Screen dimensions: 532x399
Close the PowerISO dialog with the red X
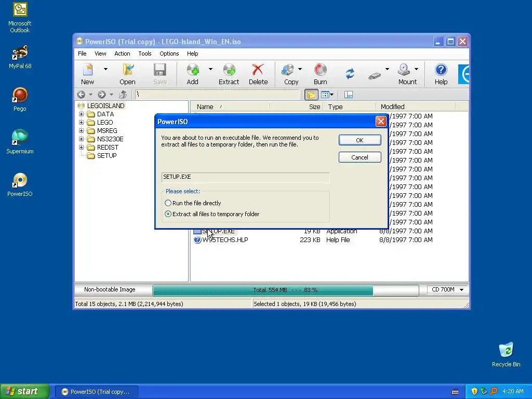[381, 122]
